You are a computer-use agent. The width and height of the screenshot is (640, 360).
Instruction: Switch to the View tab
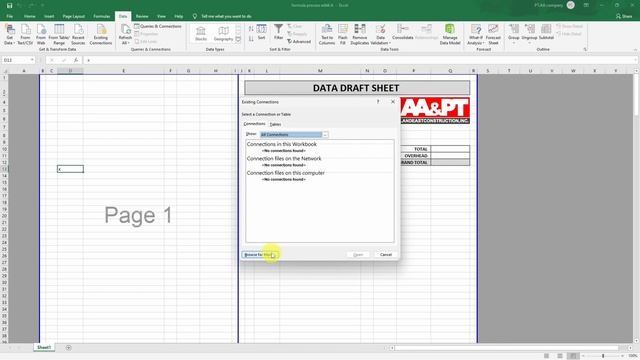tap(161, 16)
